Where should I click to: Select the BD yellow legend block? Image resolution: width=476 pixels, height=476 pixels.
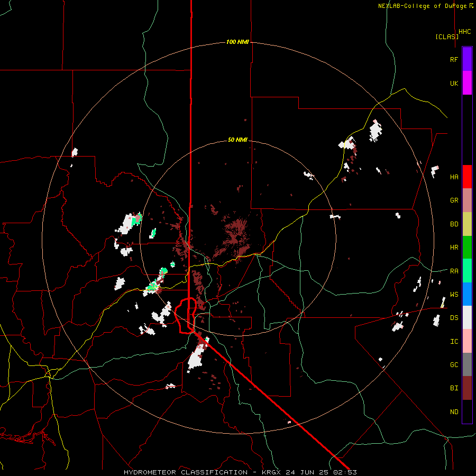click(x=467, y=224)
